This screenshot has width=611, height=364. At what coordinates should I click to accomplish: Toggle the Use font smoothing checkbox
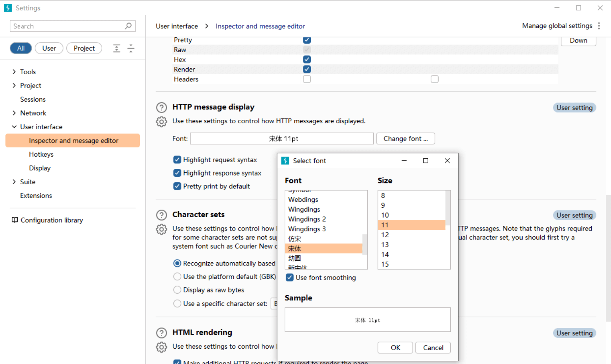pyautogui.click(x=290, y=278)
